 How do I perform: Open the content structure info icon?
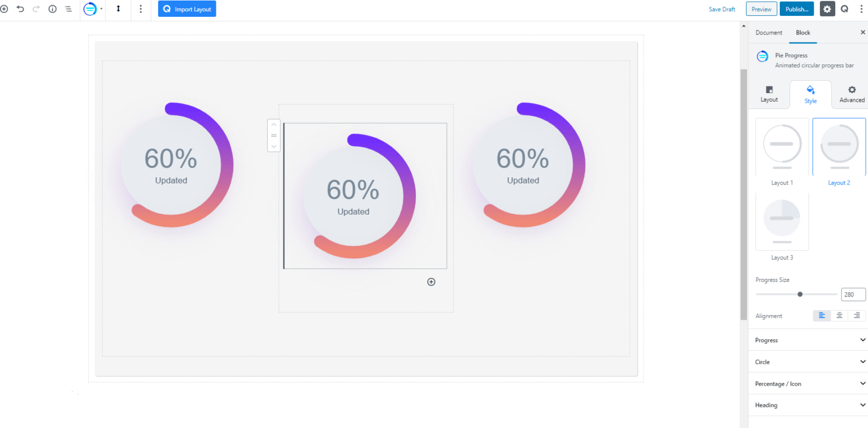click(53, 9)
